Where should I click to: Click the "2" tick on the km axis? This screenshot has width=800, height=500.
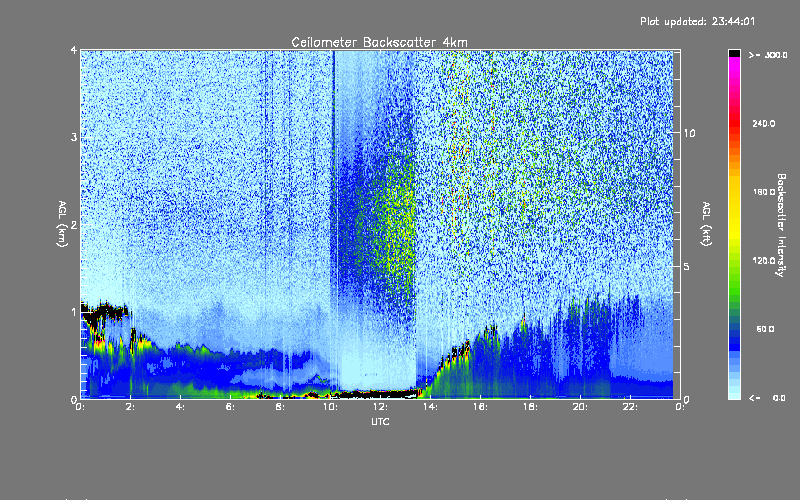coord(74,224)
